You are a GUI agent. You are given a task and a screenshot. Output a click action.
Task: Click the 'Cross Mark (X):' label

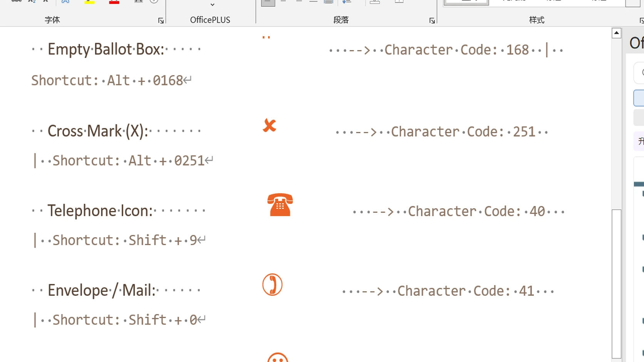[x=98, y=131]
